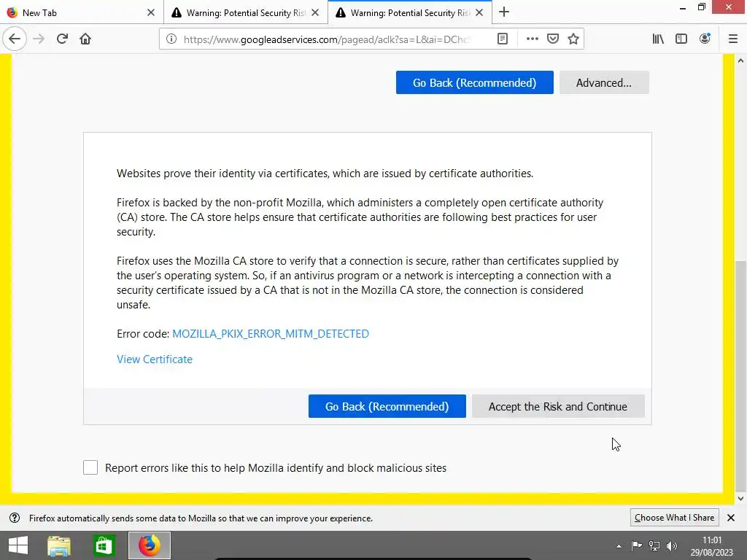Open the volume tray icon
Viewport: 747px width, 560px height.
[672, 546]
